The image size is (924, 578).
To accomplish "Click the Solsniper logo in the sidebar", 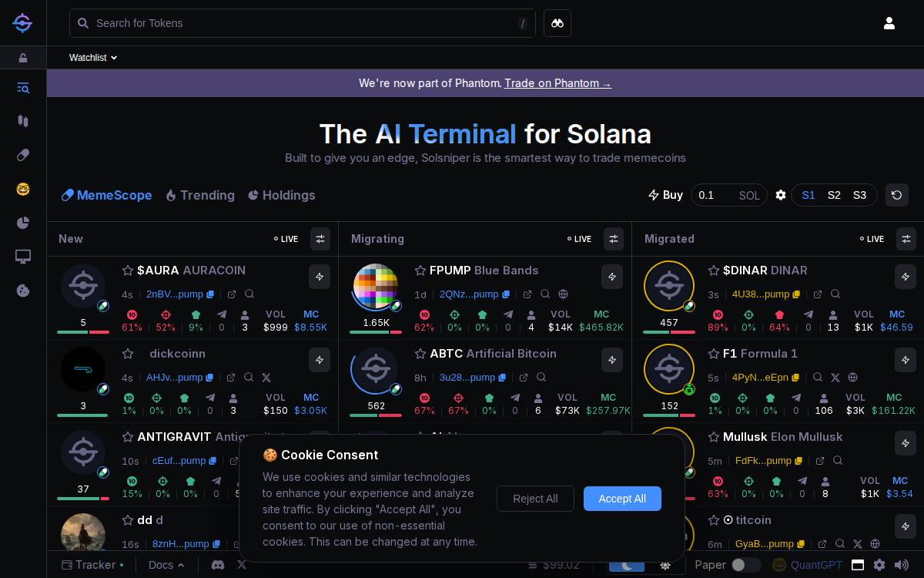I will point(22,23).
